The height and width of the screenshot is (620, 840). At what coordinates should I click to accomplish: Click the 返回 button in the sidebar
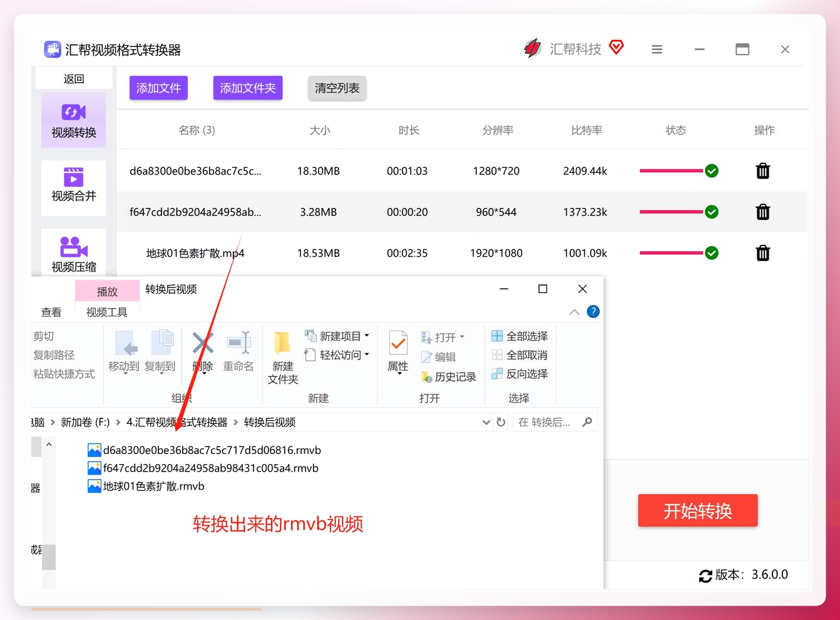74,79
